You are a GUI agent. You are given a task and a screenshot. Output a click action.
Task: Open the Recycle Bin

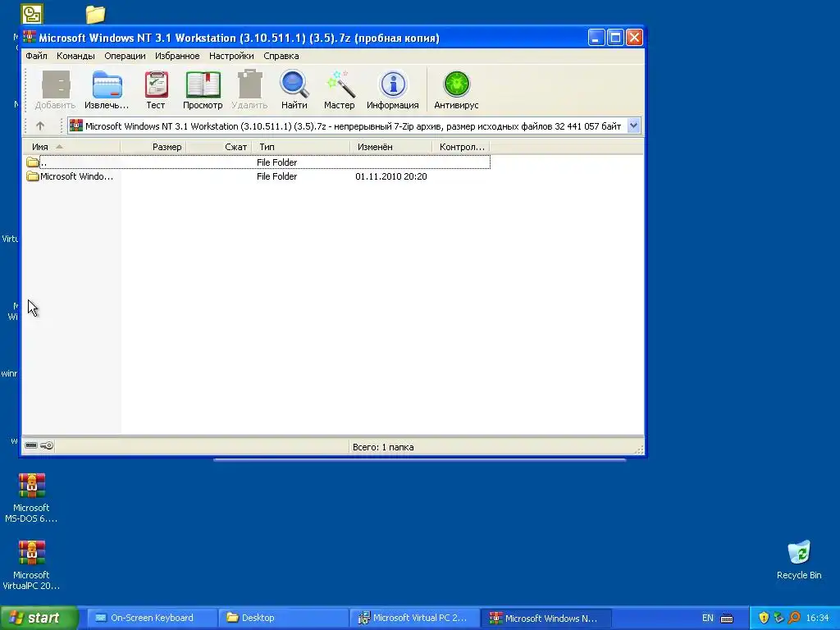[799, 560]
